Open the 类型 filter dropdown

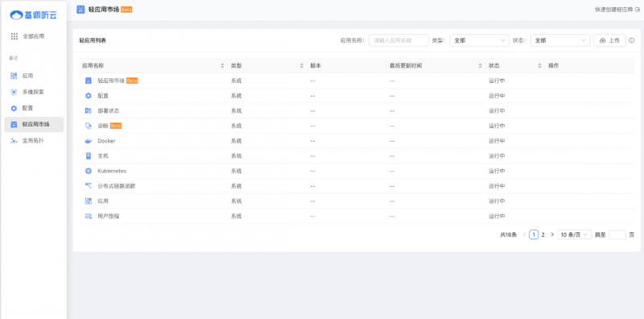[480, 40]
